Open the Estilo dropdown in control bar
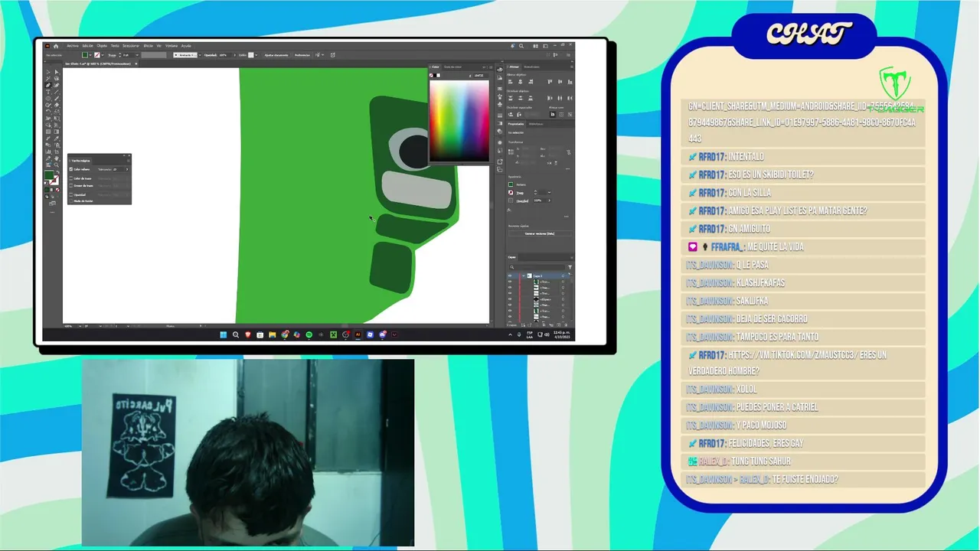The height and width of the screenshot is (551, 980). 256,55
